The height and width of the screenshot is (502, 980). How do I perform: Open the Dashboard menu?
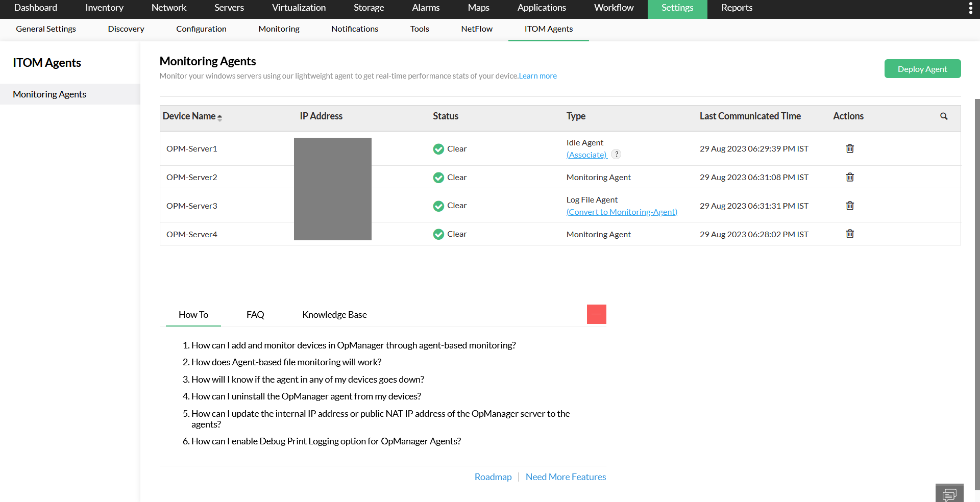(x=36, y=8)
